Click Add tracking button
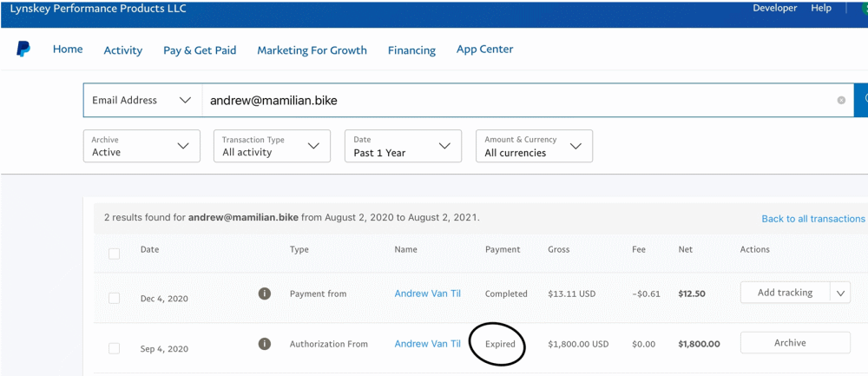 pyautogui.click(x=785, y=293)
